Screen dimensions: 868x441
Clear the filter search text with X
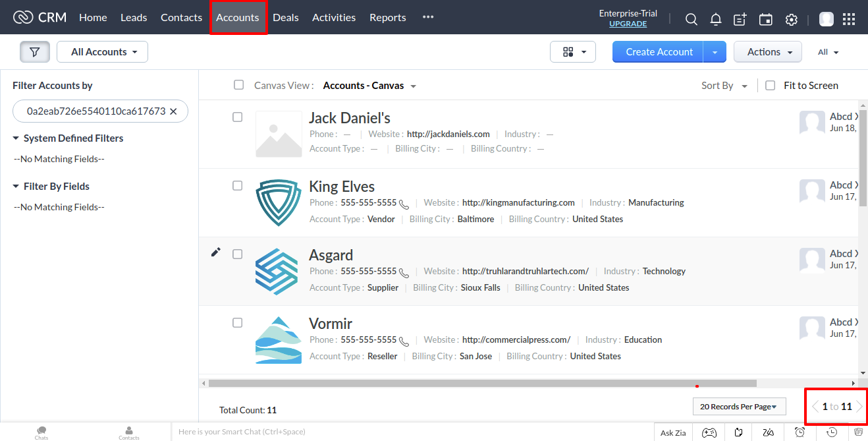click(x=173, y=111)
